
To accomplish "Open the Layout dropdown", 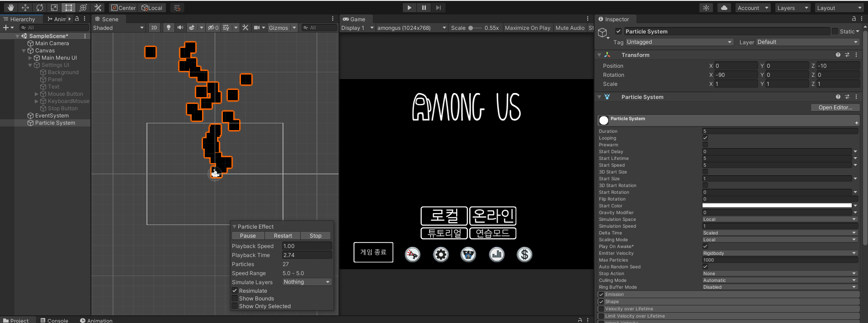I will pyautogui.click(x=840, y=8).
